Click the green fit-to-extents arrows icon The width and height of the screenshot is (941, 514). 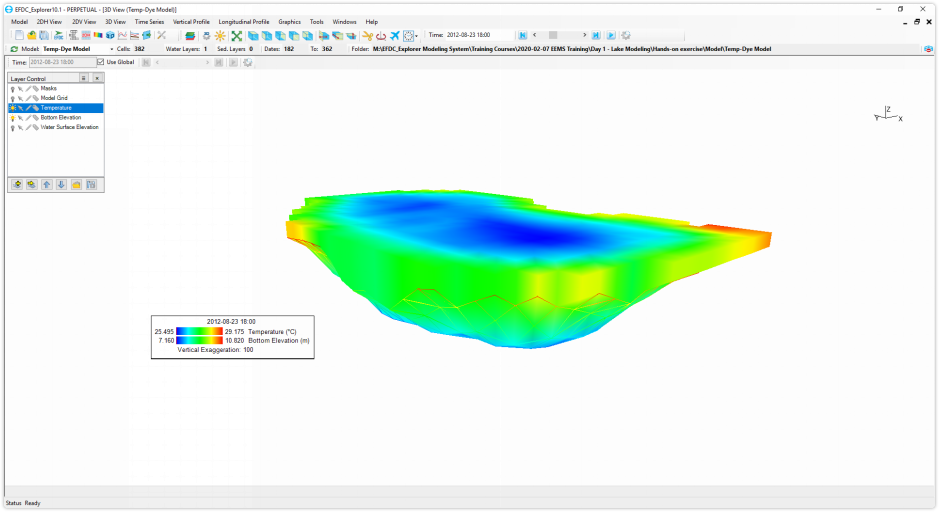tap(237, 35)
